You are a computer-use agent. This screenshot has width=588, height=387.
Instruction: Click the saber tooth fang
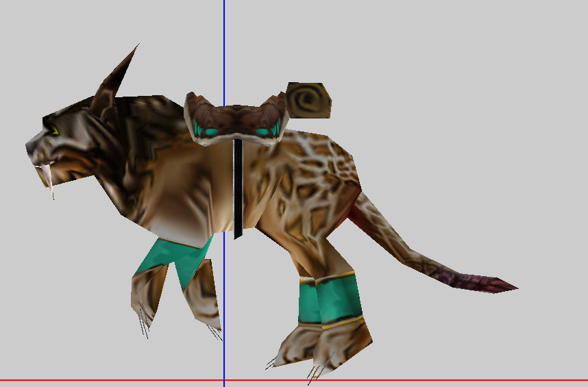pos(47,180)
